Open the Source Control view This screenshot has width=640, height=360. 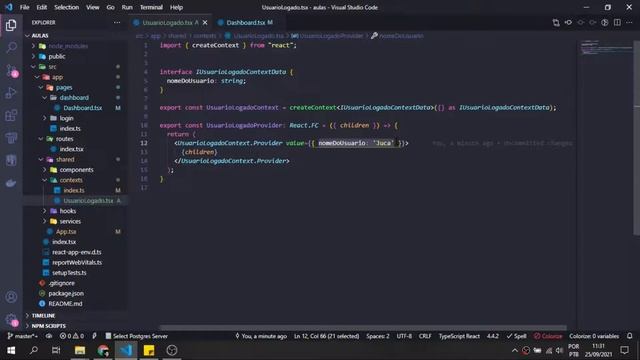(x=11, y=71)
